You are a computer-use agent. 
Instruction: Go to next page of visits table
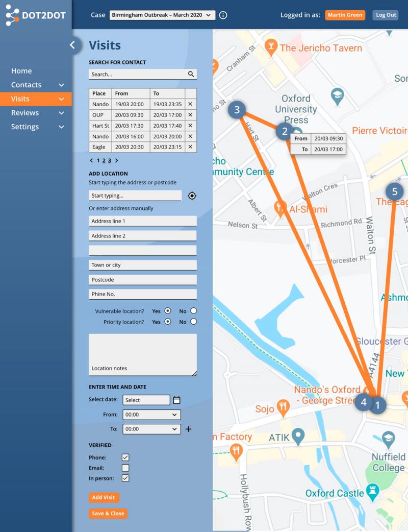(x=116, y=161)
